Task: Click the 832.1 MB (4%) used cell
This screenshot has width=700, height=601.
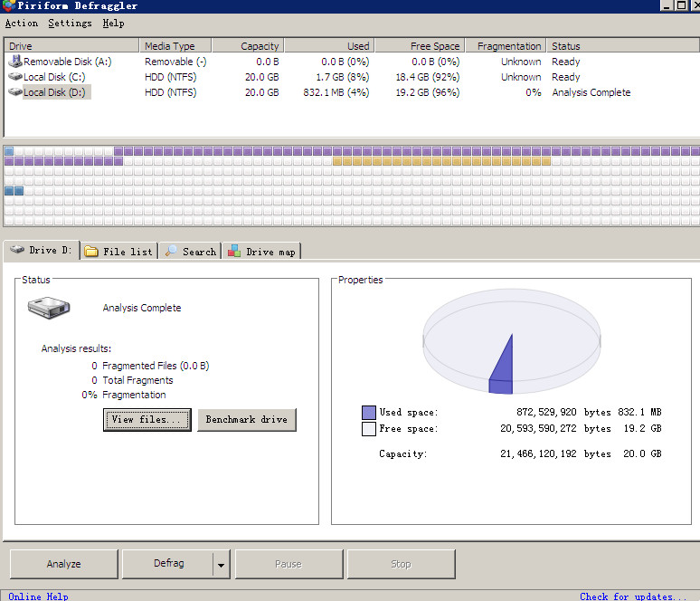Action: click(336, 92)
